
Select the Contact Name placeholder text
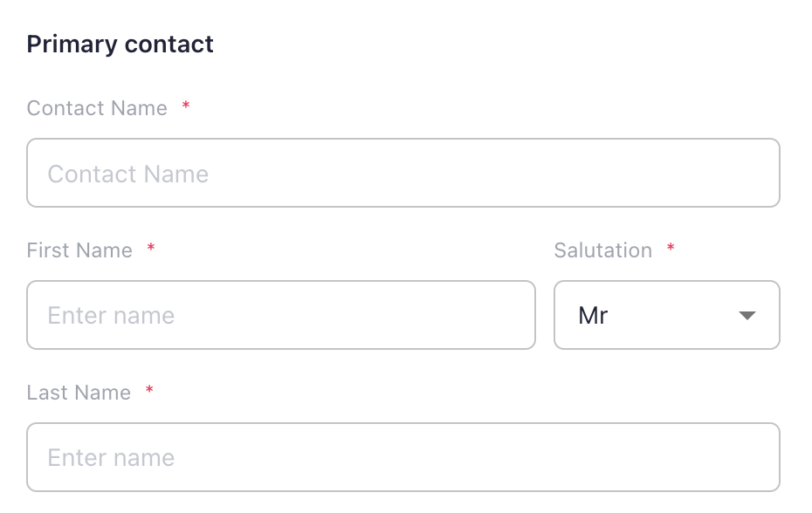click(x=128, y=173)
